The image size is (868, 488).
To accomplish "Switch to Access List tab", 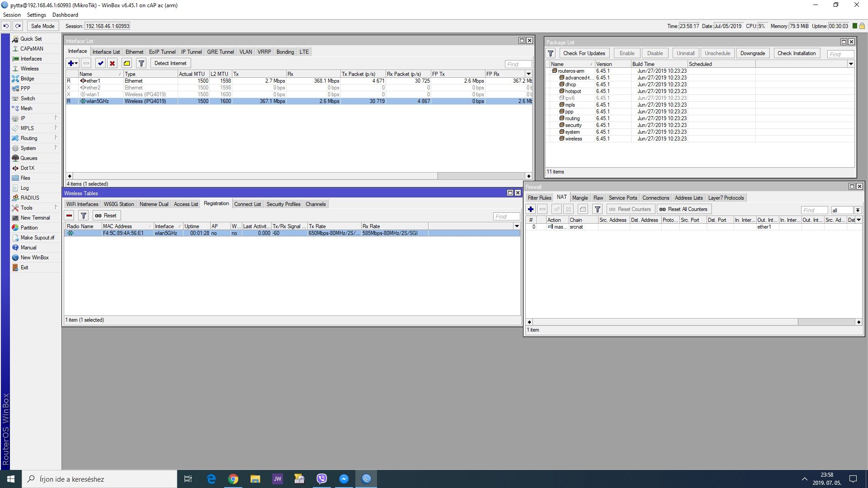I will point(186,204).
